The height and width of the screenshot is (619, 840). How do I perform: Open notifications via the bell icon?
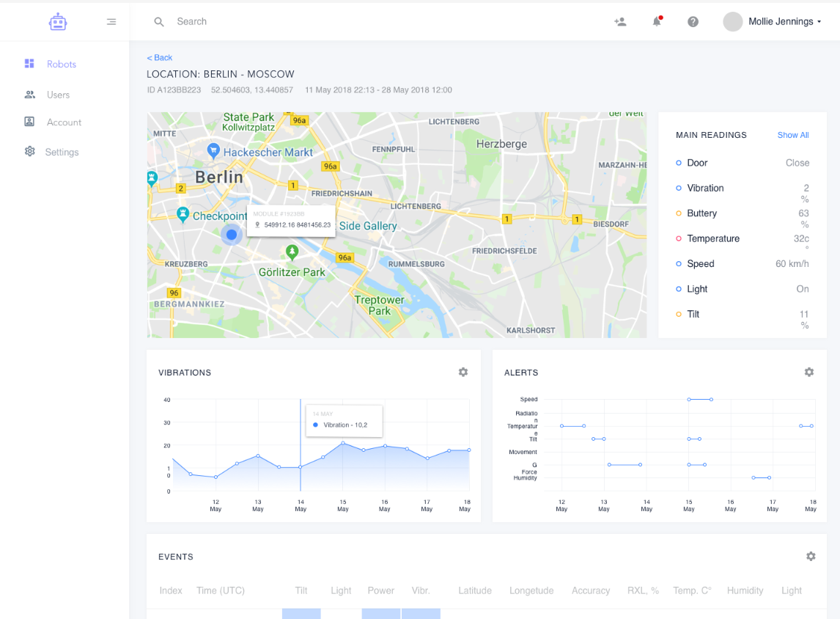(656, 21)
